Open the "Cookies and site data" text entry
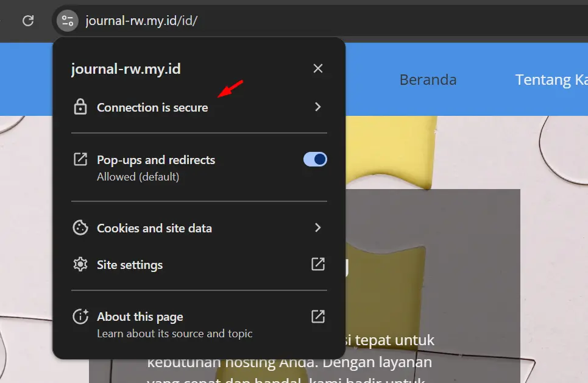The height and width of the screenshot is (383, 588). coord(154,228)
